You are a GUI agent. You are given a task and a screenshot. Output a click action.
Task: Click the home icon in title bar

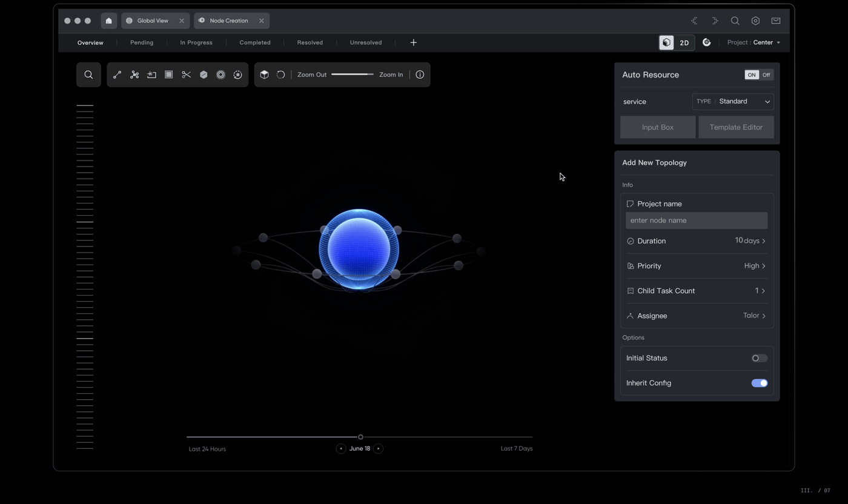coord(108,21)
